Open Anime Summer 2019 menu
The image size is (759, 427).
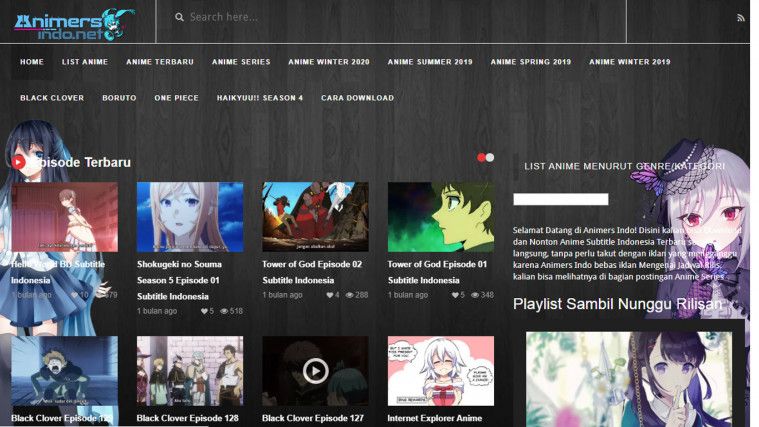pyautogui.click(x=430, y=62)
